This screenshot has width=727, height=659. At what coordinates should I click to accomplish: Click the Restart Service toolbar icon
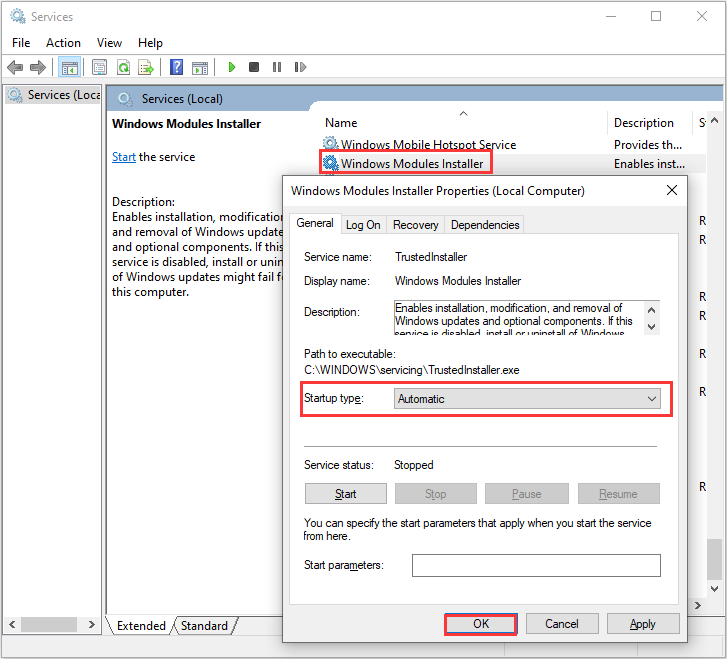point(299,67)
